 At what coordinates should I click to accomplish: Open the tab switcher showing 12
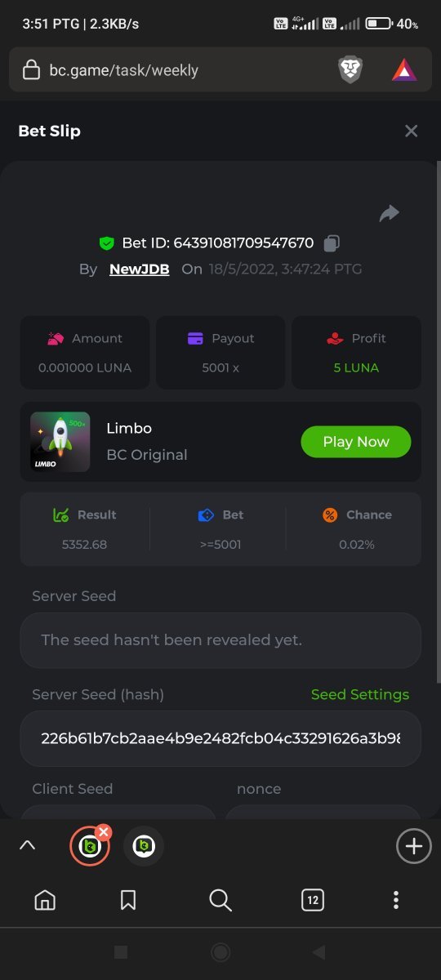312,900
